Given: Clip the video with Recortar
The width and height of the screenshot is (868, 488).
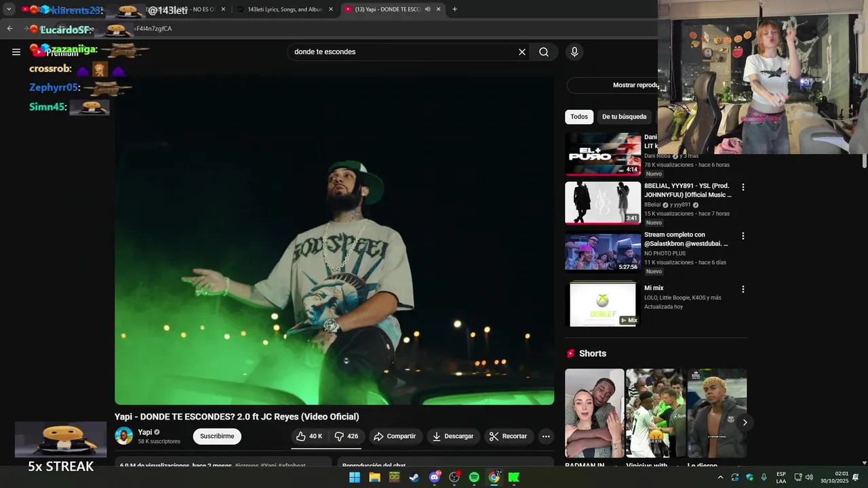Looking at the screenshot, I should click(x=509, y=436).
